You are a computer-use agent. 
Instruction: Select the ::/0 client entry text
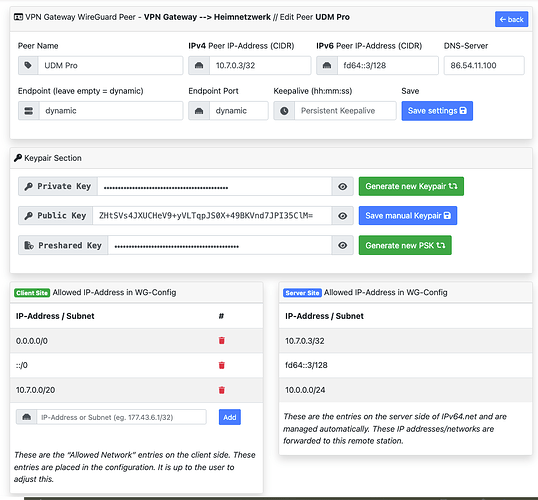(x=22, y=365)
